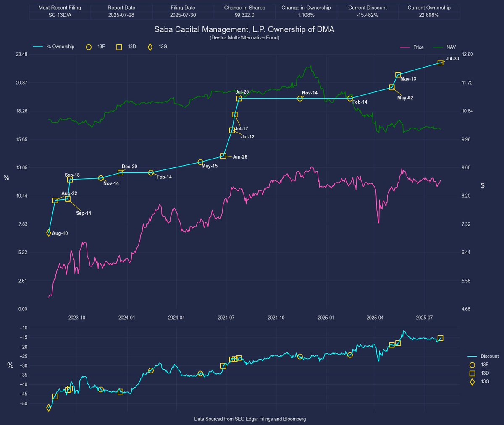Click the '-10' tick on the discount axis
Screen dimensions: 504x425
click(24, 328)
